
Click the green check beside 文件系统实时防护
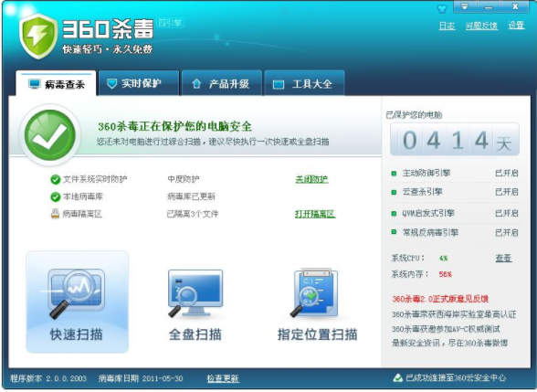point(55,179)
